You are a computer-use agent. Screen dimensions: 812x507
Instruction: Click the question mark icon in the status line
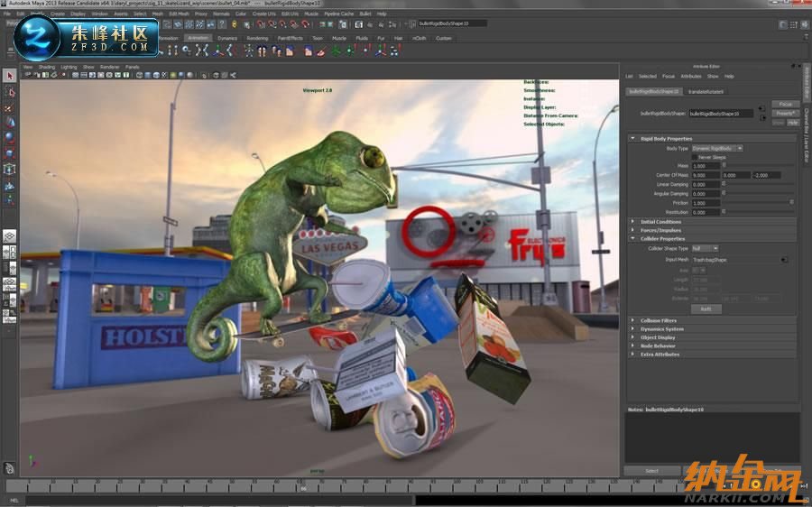[x=222, y=24]
